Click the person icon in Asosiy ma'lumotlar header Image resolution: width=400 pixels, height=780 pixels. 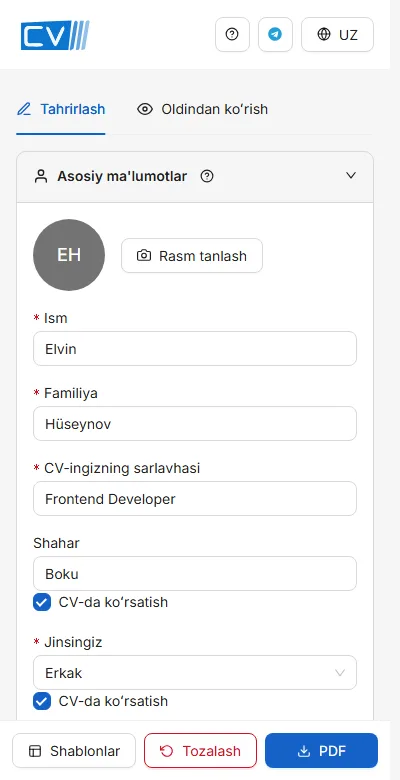pos(41,176)
